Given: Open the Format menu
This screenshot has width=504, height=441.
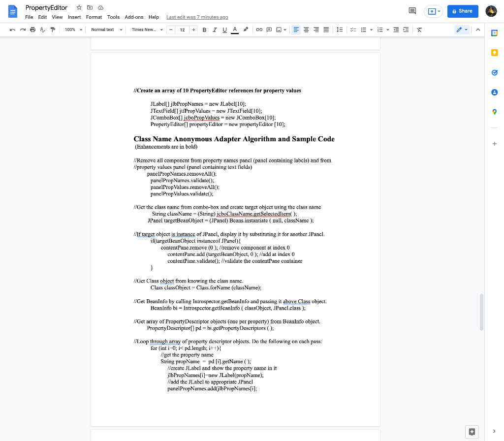Looking at the screenshot, I should (94, 17).
